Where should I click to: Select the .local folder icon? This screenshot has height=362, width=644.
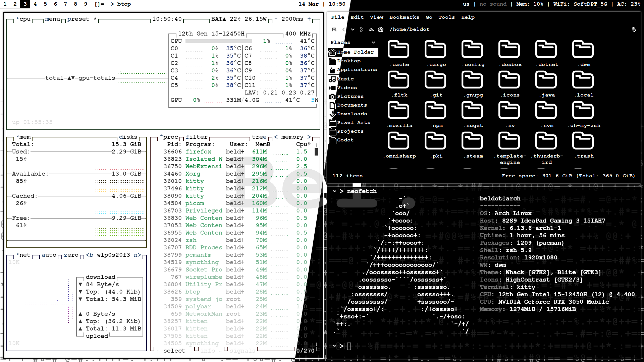[583, 80]
